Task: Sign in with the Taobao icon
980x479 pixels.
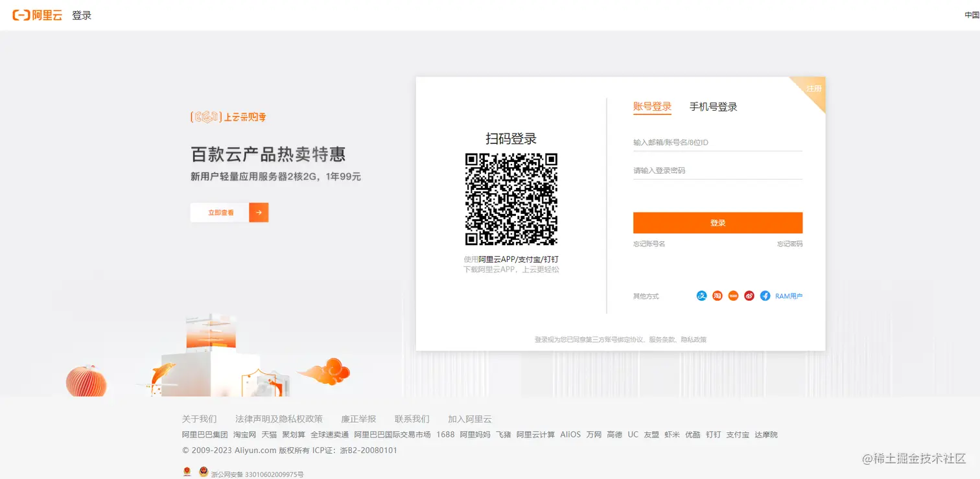Action: [x=717, y=296]
